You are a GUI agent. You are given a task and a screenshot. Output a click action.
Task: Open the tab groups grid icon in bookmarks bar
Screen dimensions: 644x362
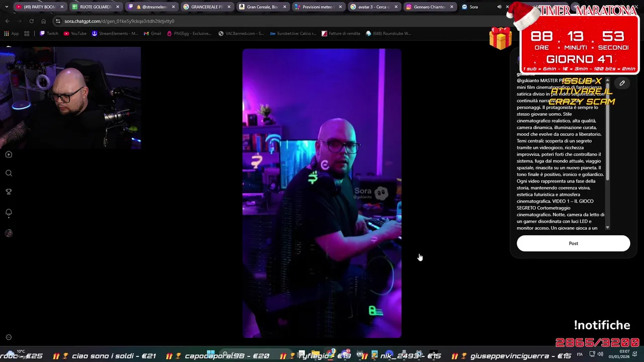click(27, 34)
